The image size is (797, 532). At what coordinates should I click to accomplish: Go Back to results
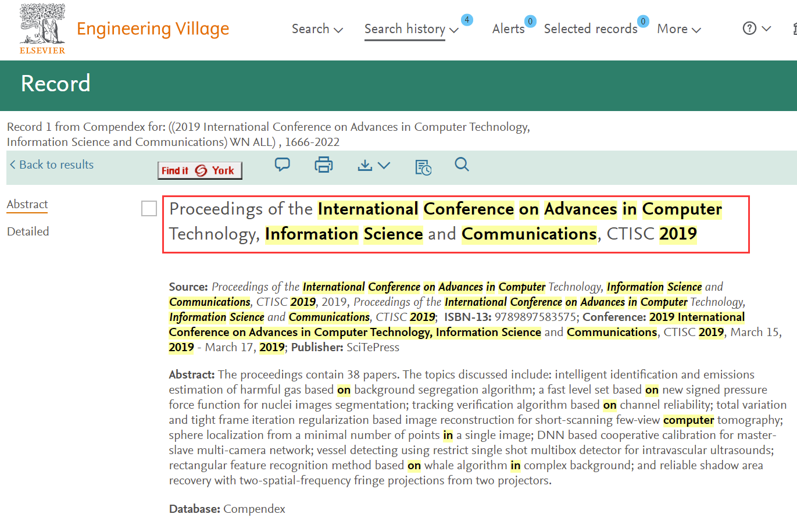tap(52, 165)
